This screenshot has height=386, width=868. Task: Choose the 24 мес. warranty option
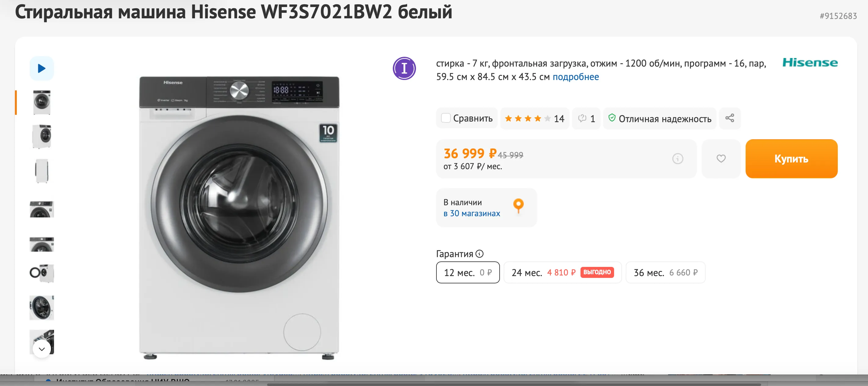562,272
